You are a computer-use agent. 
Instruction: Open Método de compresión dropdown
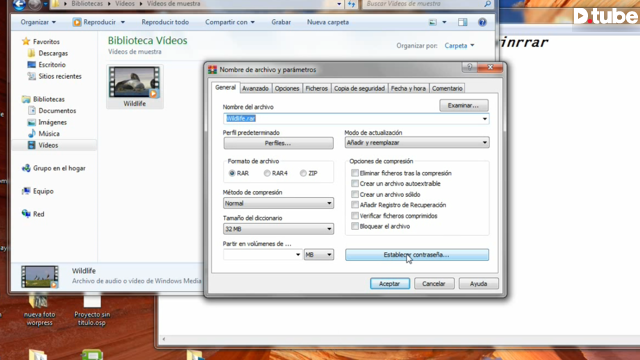(x=278, y=203)
